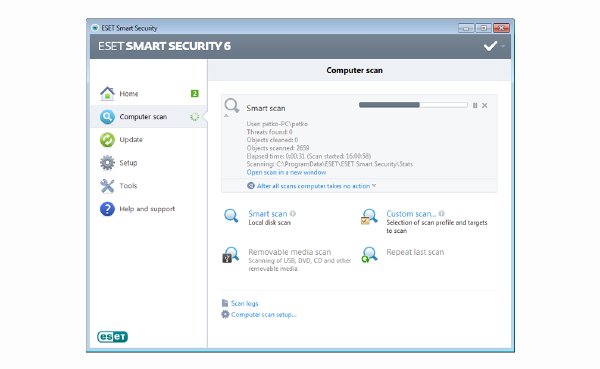Click the ESET title bar application icon
Screen dimensions: 600x369
point(95,28)
